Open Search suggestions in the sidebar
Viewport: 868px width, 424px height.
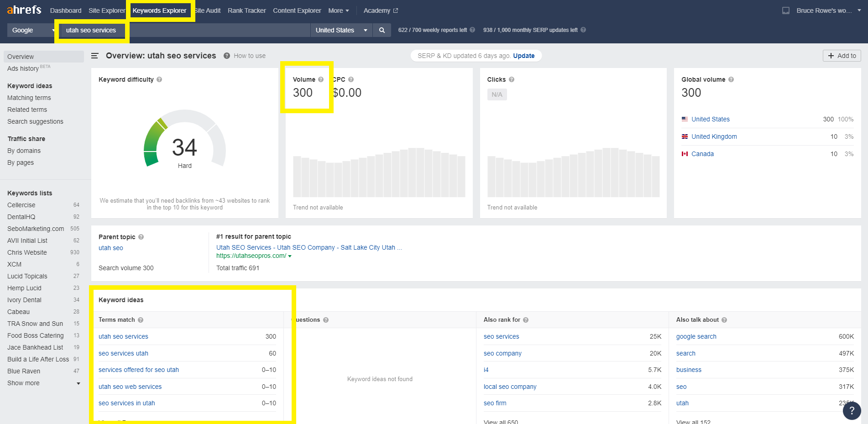(35, 121)
